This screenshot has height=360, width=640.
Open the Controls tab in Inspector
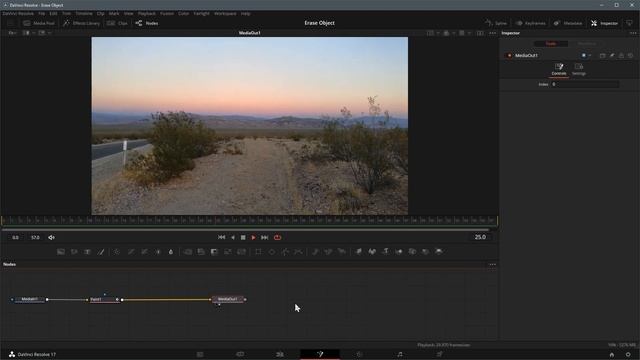pos(559,69)
